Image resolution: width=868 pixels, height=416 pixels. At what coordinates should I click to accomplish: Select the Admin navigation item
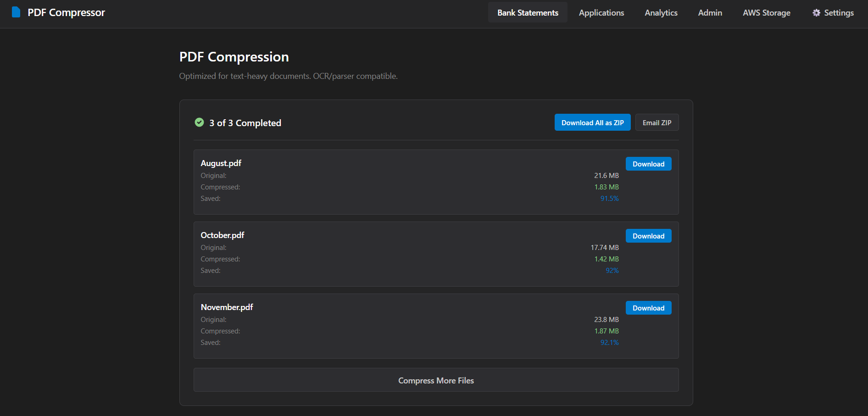pos(710,13)
